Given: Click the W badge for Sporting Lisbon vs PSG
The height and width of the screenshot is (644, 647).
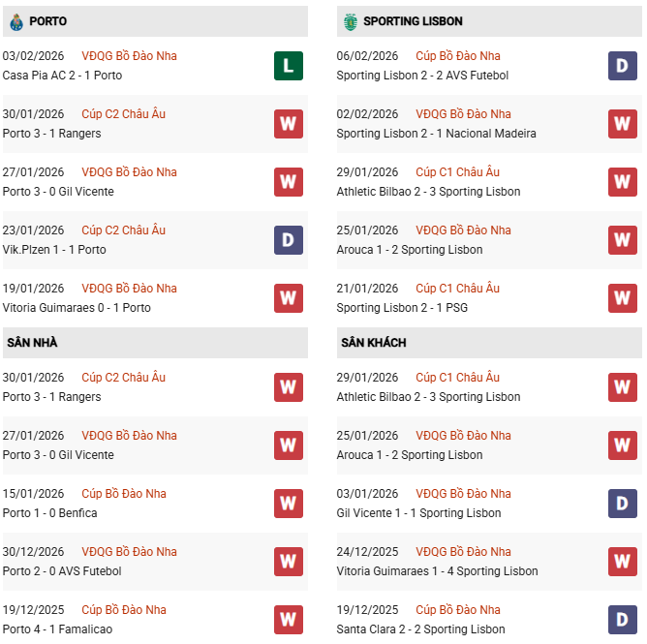Looking at the screenshot, I should pyautogui.click(x=622, y=298).
